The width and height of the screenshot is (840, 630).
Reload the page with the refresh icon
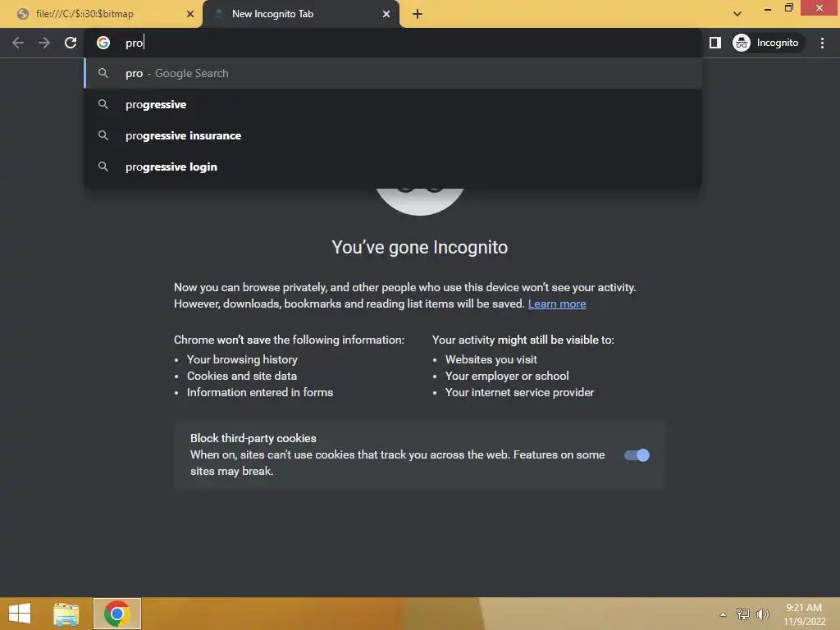pyautogui.click(x=71, y=43)
